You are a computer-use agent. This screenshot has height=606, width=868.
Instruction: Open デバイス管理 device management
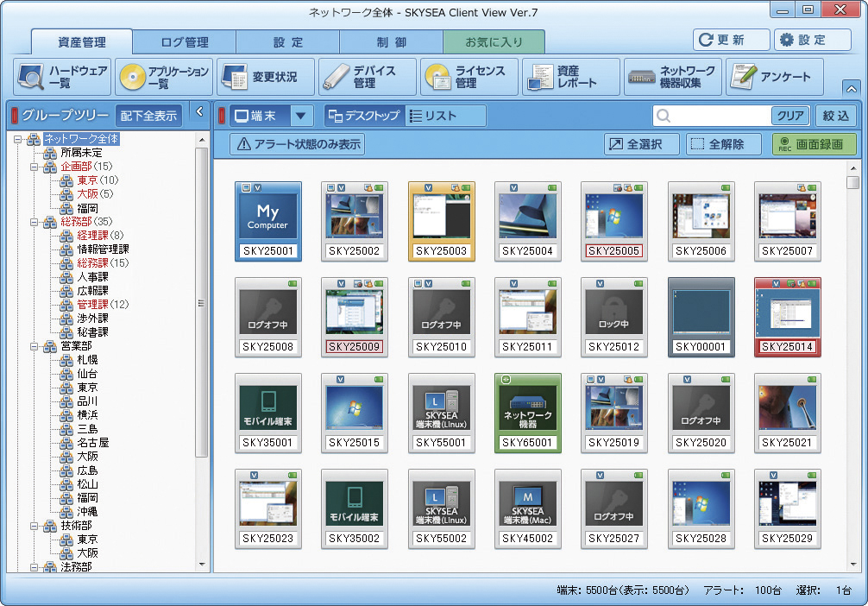pyautogui.click(x=367, y=77)
